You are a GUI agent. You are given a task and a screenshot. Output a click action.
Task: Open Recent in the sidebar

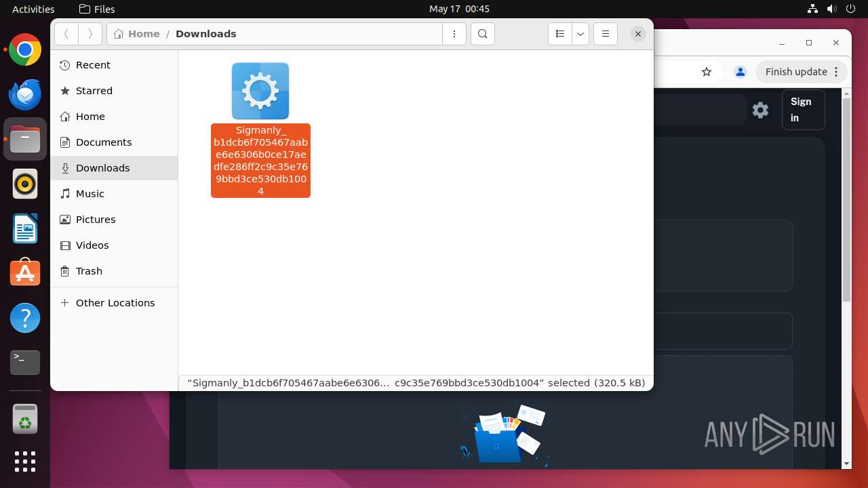coord(114,65)
